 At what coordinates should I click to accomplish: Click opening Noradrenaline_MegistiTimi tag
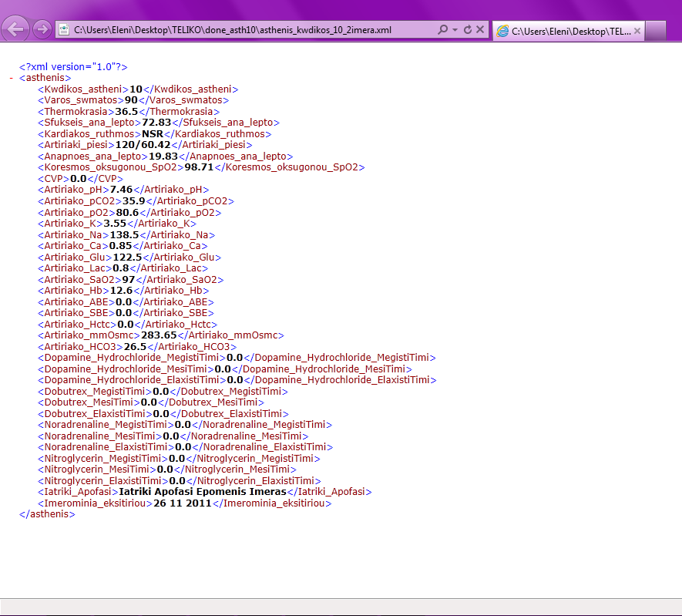coord(106,425)
